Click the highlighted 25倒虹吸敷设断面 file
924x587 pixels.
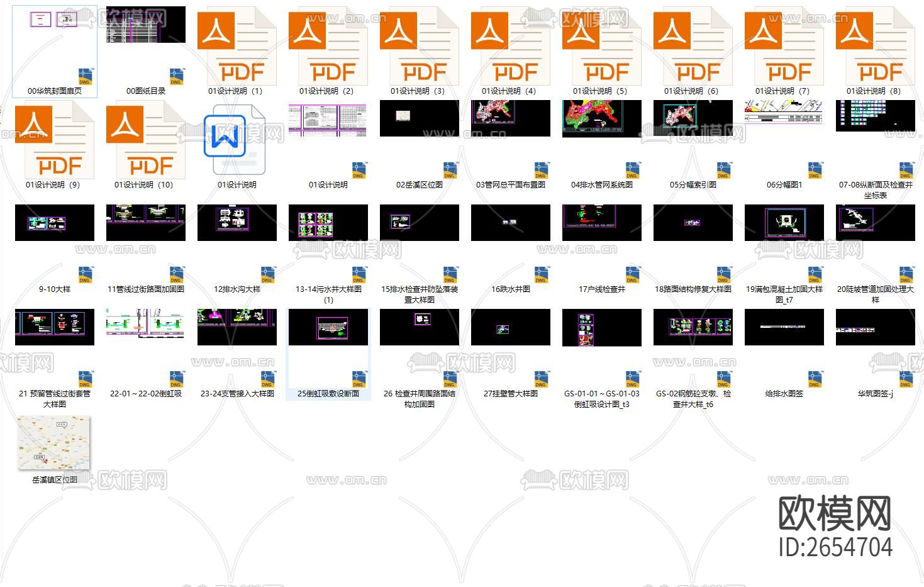tap(328, 354)
